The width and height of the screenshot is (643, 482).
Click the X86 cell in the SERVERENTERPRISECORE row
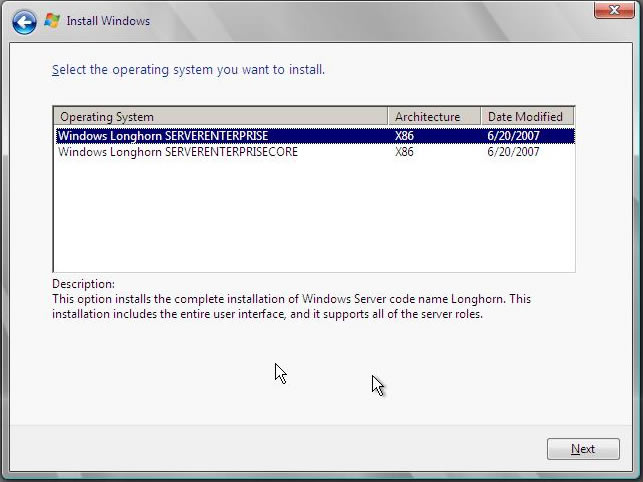click(404, 152)
